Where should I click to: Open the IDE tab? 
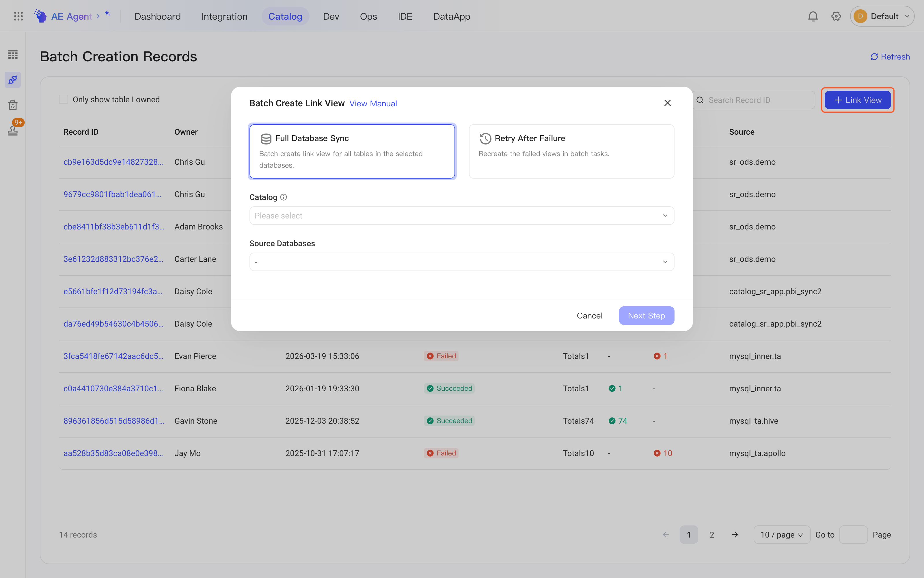point(405,16)
